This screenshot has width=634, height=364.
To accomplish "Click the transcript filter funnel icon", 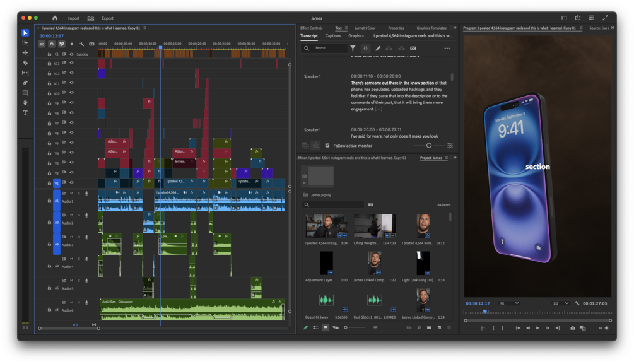I will click(x=353, y=48).
